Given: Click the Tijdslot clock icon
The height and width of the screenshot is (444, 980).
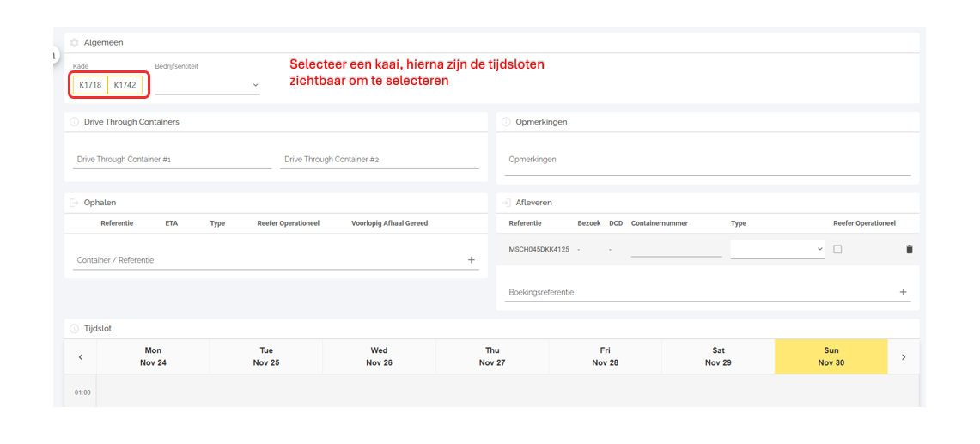Looking at the screenshot, I should click(74, 329).
